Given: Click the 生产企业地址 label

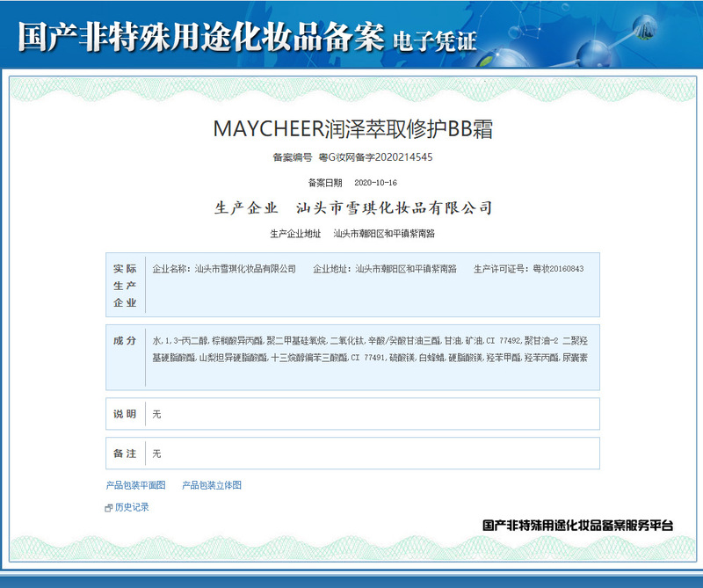Looking at the screenshot, I should tap(295, 234).
